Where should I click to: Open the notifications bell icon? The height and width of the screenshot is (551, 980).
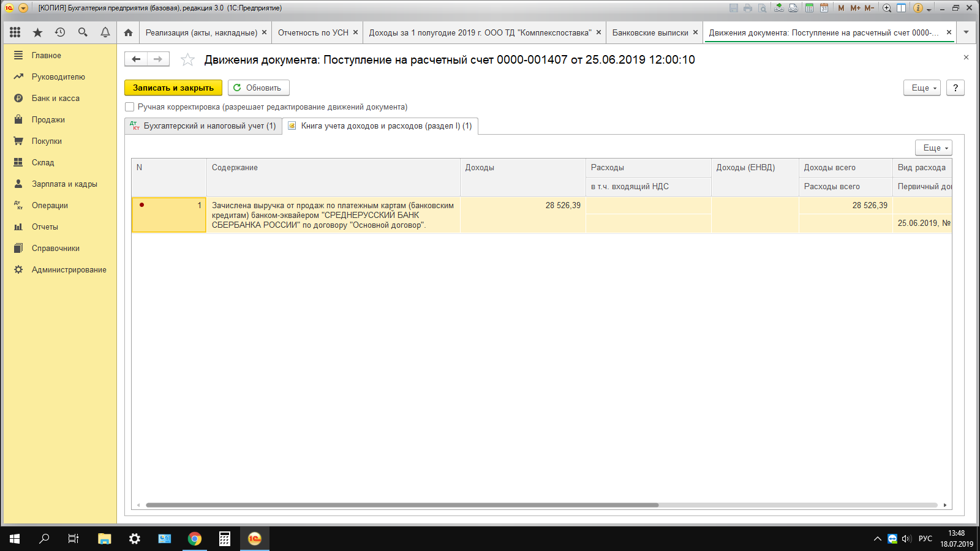pos(105,32)
